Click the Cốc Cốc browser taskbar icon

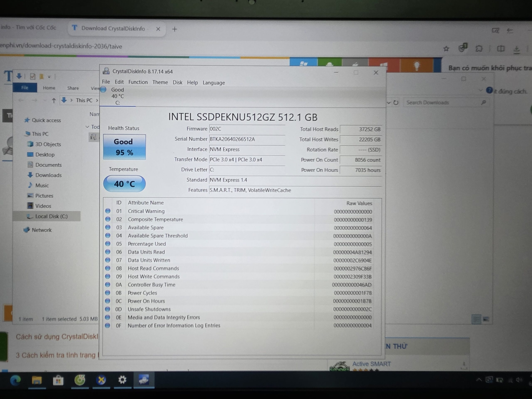80,380
